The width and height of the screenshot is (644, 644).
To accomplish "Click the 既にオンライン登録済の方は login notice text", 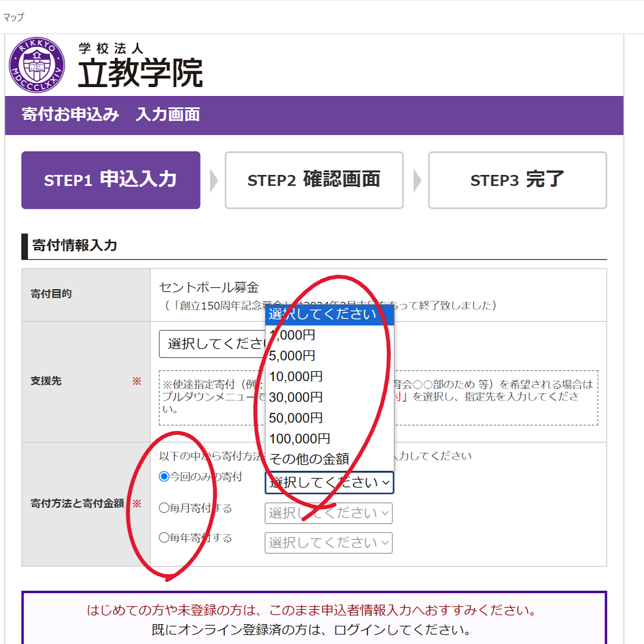I will [312, 630].
